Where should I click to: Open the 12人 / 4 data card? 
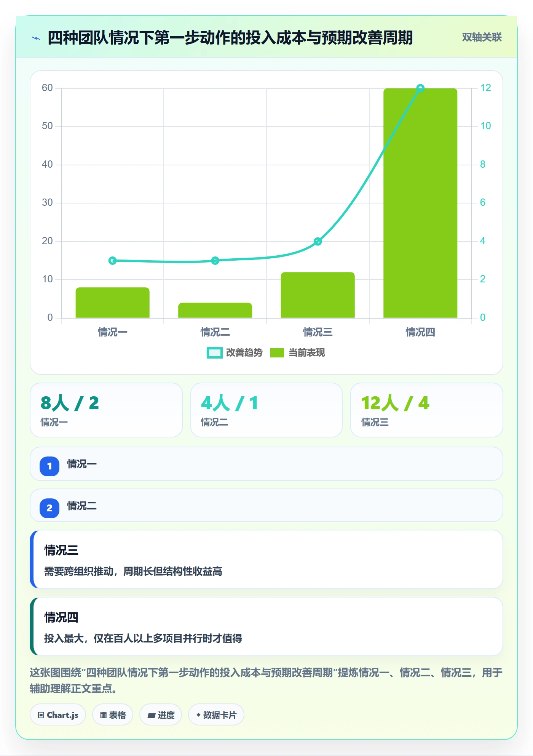point(427,410)
